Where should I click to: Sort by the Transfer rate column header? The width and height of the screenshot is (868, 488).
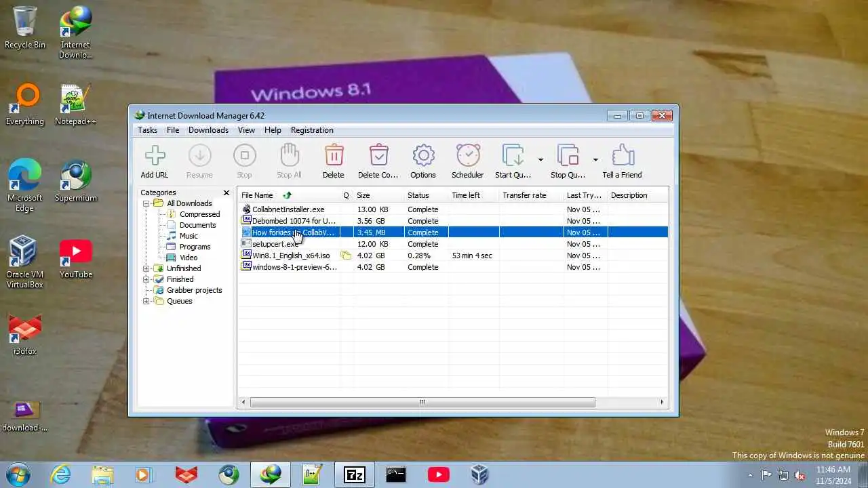click(x=531, y=195)
